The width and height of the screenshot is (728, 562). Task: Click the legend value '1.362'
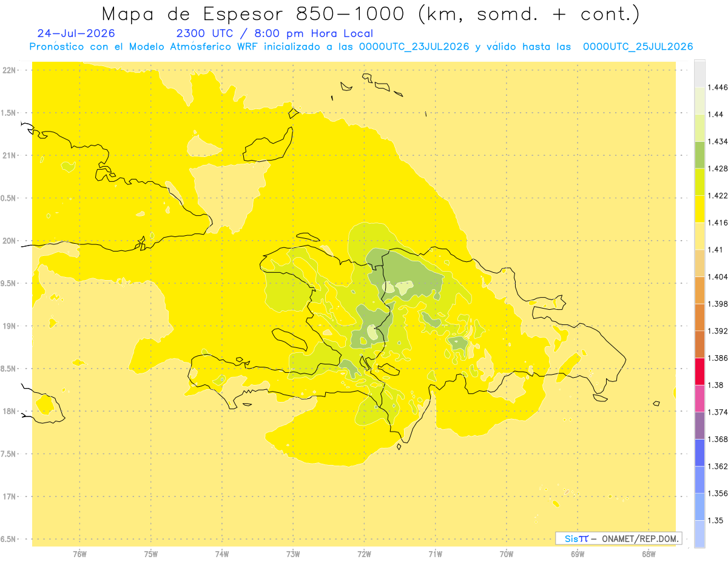coord(718,466)
